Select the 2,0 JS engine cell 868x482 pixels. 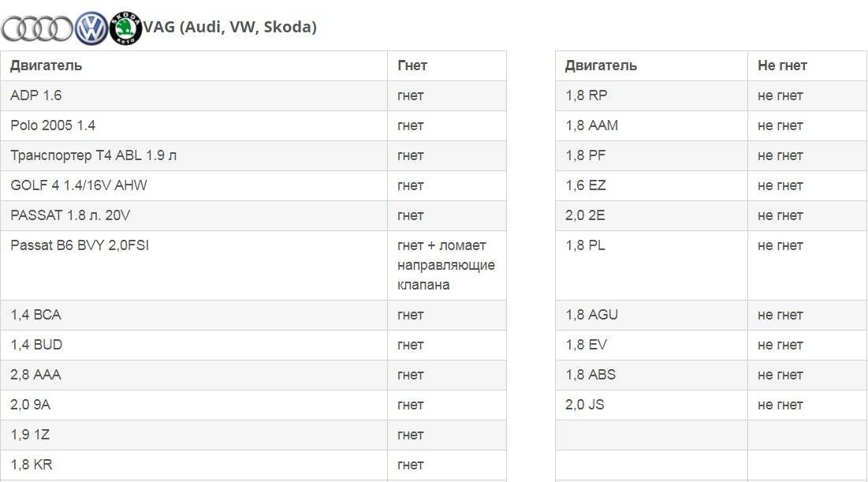(x=651, y=405)
